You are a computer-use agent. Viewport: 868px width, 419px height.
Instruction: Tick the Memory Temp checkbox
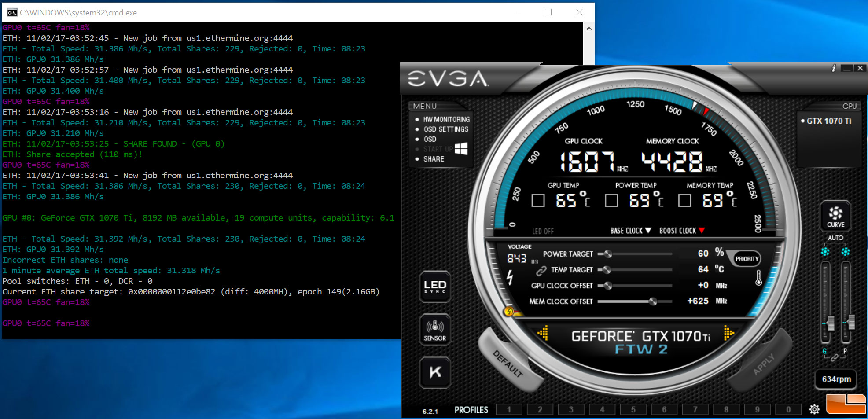[x=684, y=201]
